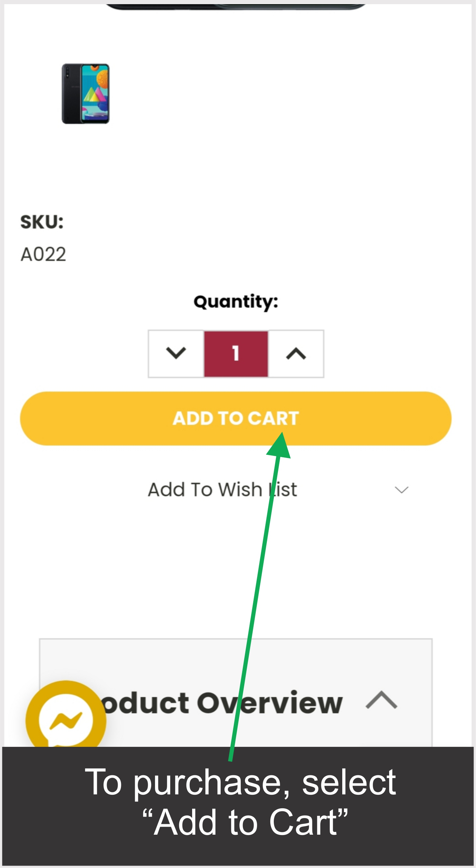Image resolution: width=476 pixels, height=868 pixels.
Task: Click the SKU label
Action: (42, 222)
